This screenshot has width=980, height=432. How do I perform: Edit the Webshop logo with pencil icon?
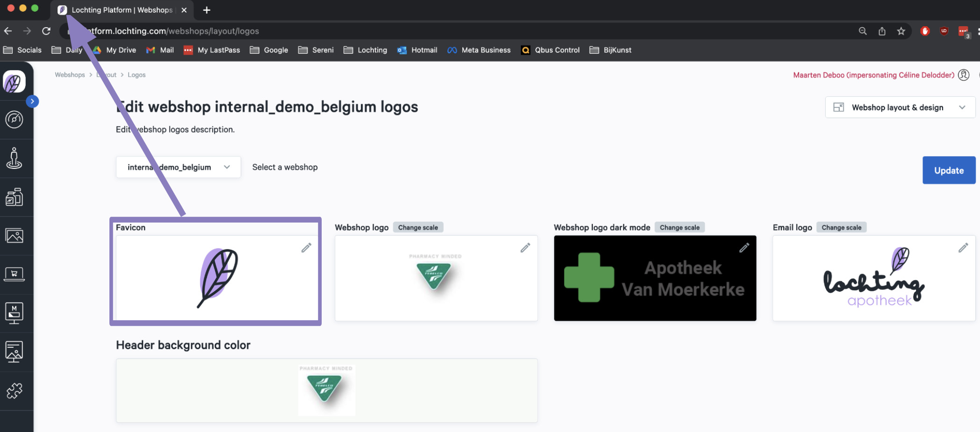coord(526,248)
